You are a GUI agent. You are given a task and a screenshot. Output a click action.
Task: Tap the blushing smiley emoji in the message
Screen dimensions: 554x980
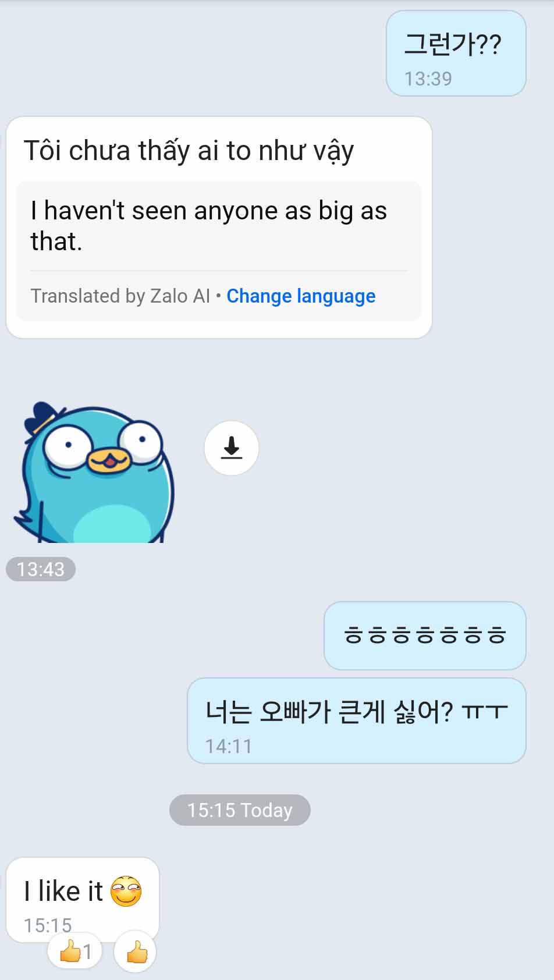[126, 891]
